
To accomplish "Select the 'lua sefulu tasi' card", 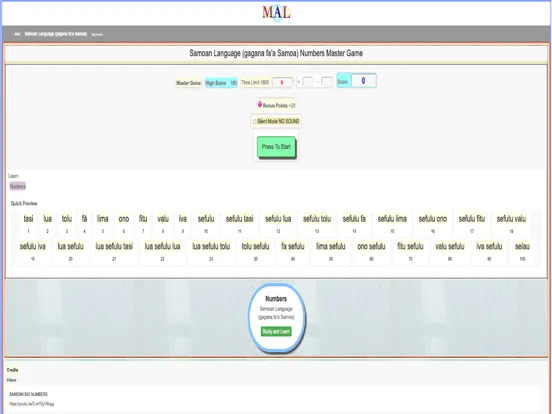I will (x=114, y=251).
